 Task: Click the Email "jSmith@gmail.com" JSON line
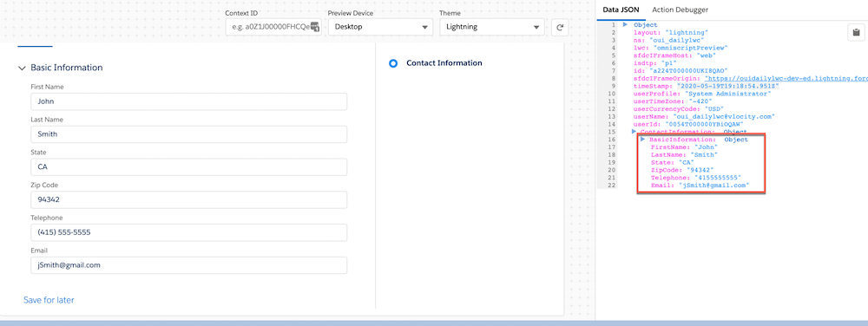pos(700,186)
